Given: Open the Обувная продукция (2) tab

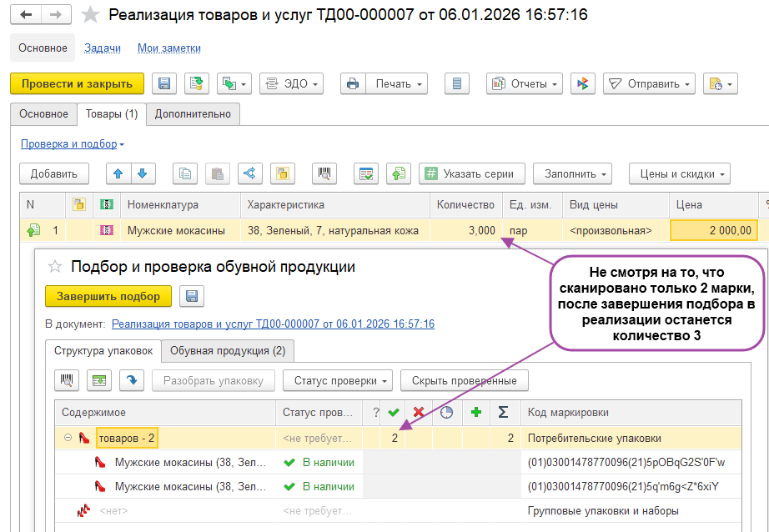Looking at the screenshot, I should point(227,351).
